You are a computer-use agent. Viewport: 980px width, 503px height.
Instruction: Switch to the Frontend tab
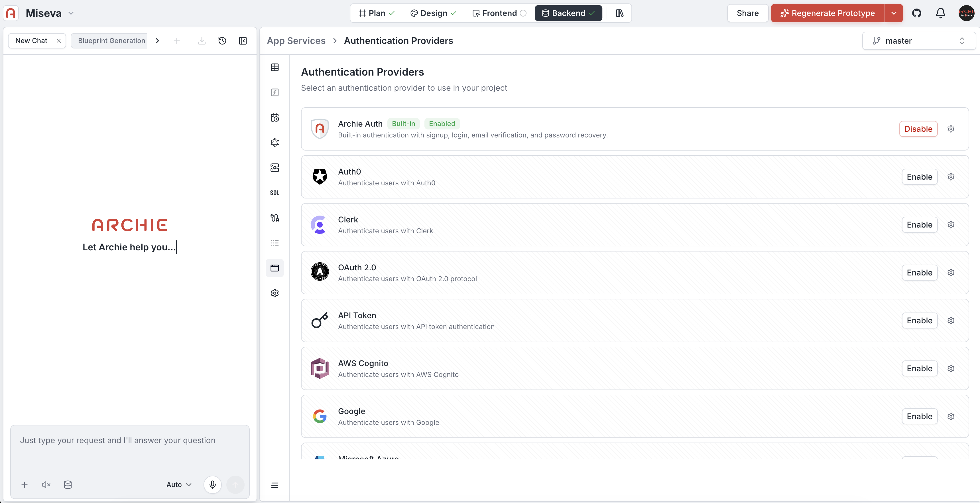pyautogui.click(x=499, y=13)
